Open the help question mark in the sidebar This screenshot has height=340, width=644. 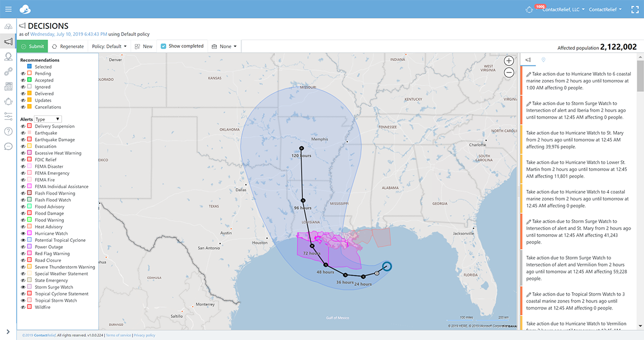tap(8, 131)
